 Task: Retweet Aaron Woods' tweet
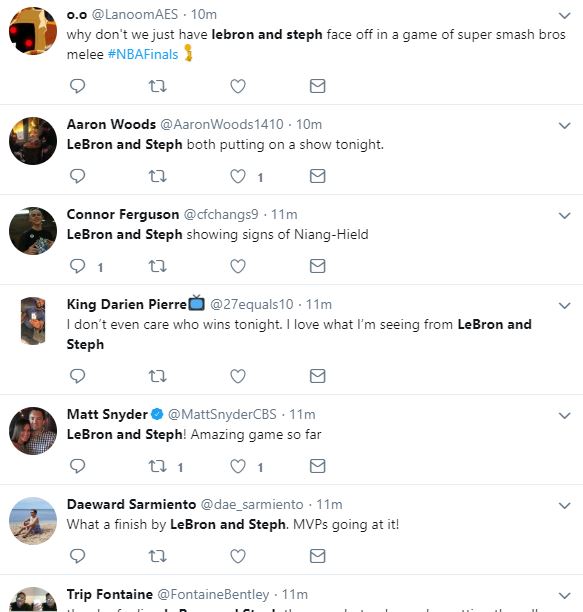click(x=158, y=176)
